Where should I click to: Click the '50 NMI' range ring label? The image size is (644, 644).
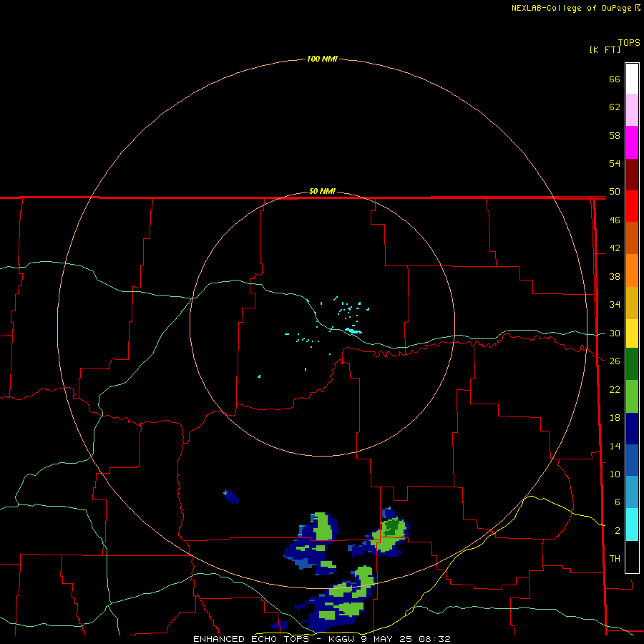click(x=322, y=191)
